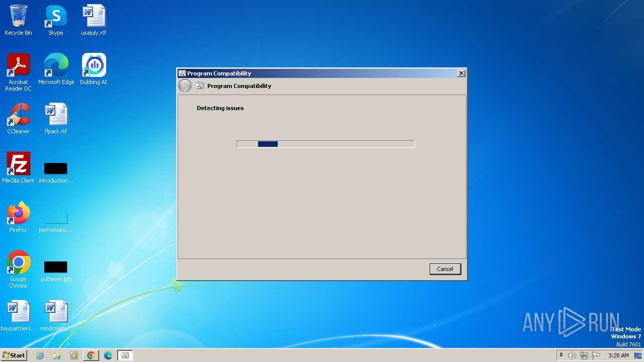Select the putnews.jpg image file
The height and width of the screenshot is (362, 644).
[x=56, y=271]
